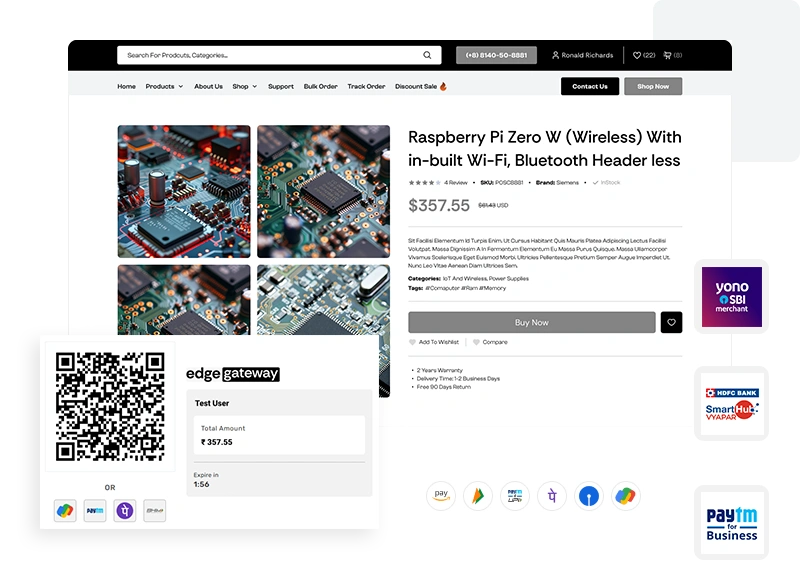This screenshot has width=800, height=569.
Task: Select PhonePe under the QR code
Action: (125, 510)
